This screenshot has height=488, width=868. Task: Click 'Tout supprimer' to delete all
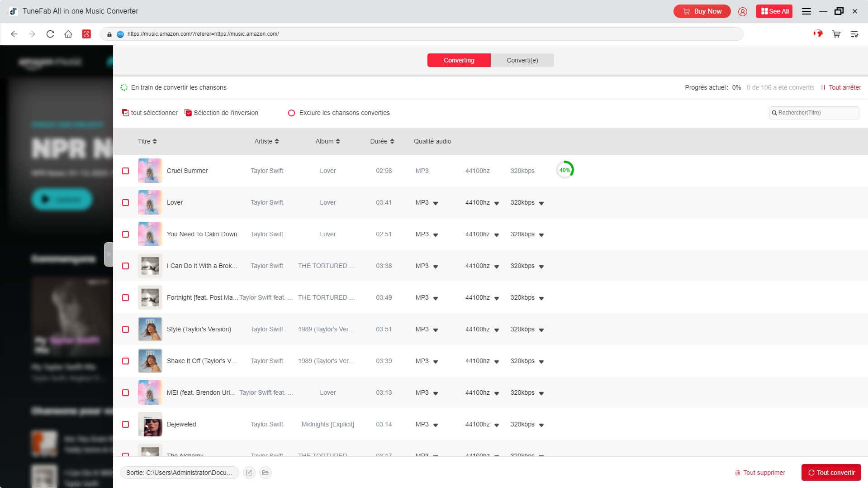[x=760, y=473]
